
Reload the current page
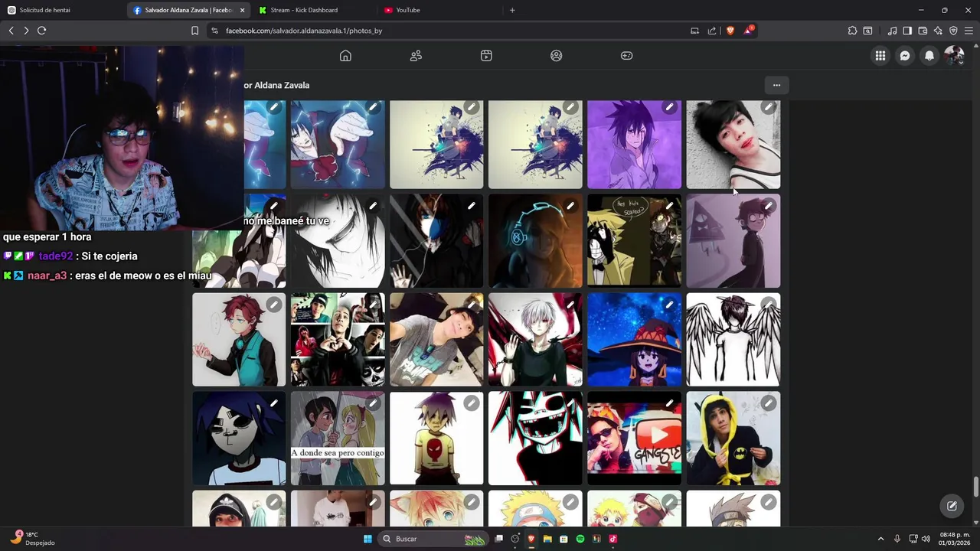(41, 31)
